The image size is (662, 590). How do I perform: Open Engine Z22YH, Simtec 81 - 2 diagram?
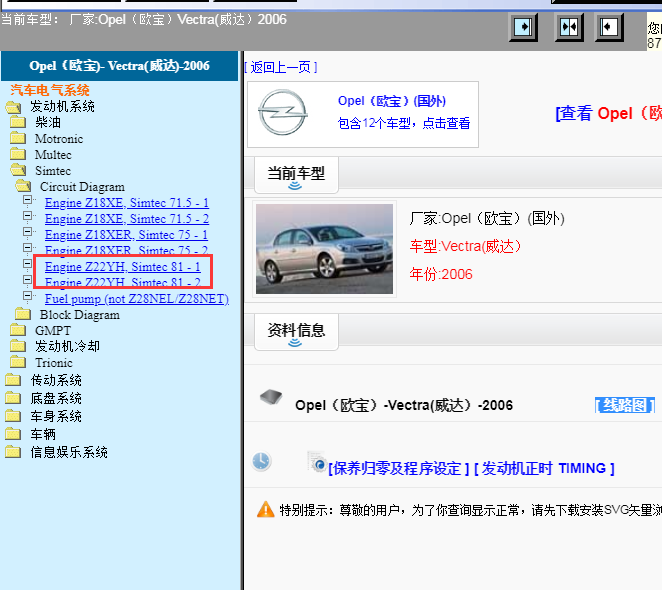click(122, 282)
